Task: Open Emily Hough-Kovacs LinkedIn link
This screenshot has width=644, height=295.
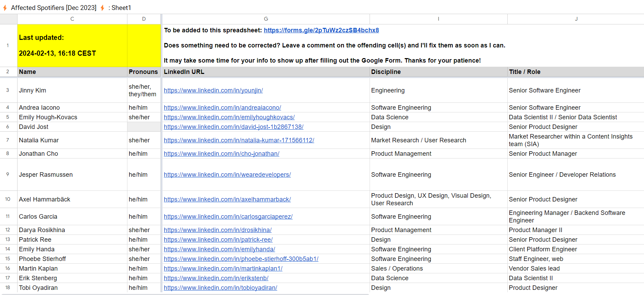Action: [229, 117]
